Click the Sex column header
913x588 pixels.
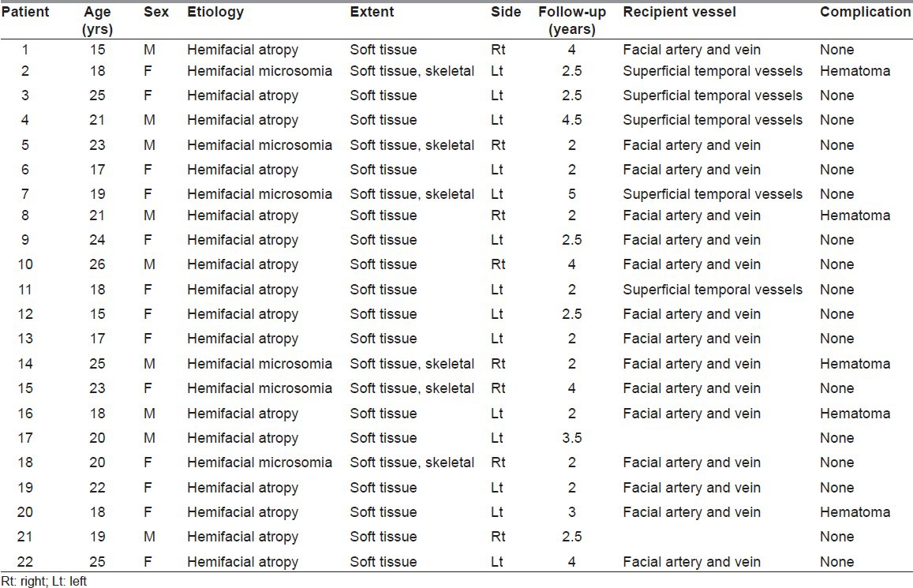coord(155,13)
